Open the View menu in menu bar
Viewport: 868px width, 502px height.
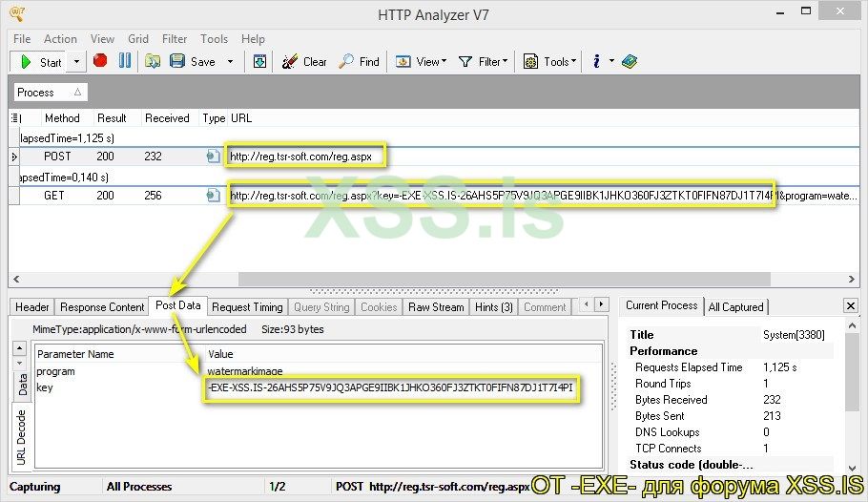click(x=102, y=39)
